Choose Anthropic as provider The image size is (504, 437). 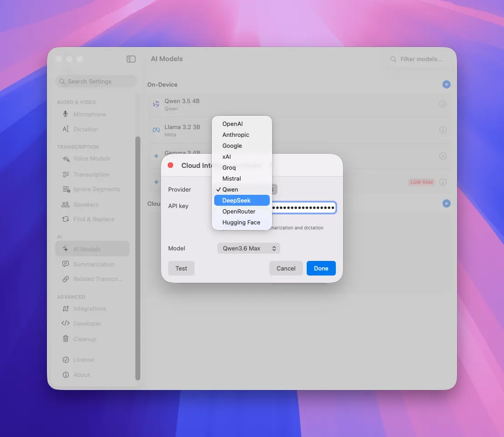[x=242, y=135]
